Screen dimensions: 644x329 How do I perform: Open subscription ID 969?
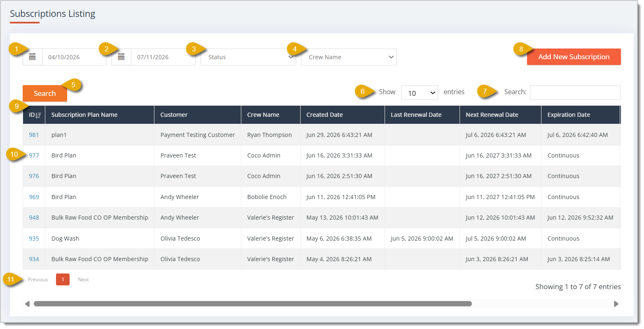[34, 197]
